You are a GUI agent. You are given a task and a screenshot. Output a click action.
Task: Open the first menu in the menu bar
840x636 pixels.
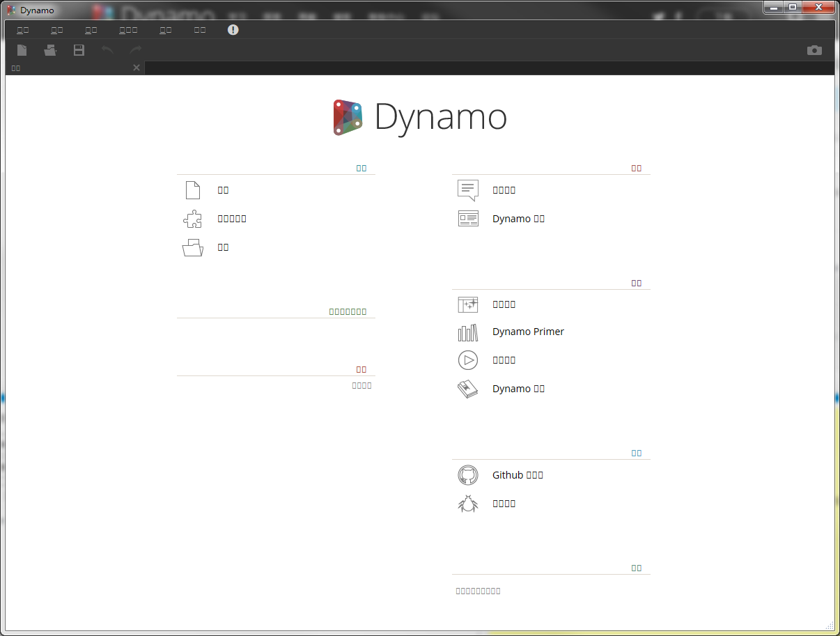coord(23,30)
